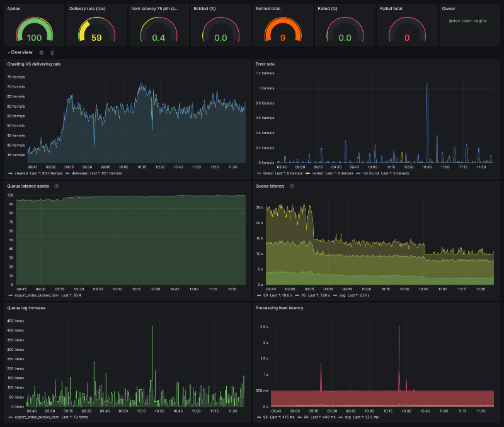The image size is (504, 427).
Task: Open Failed (%) panel title
Action: tap(328, 9)
